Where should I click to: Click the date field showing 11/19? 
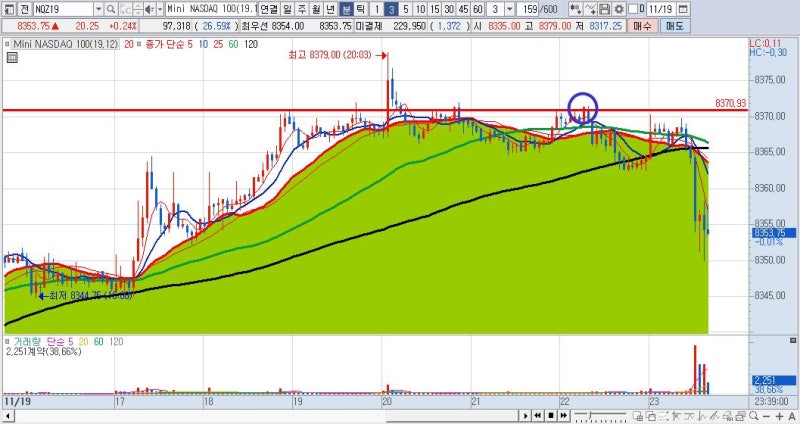pyautogui.click(x=662, y=9)
